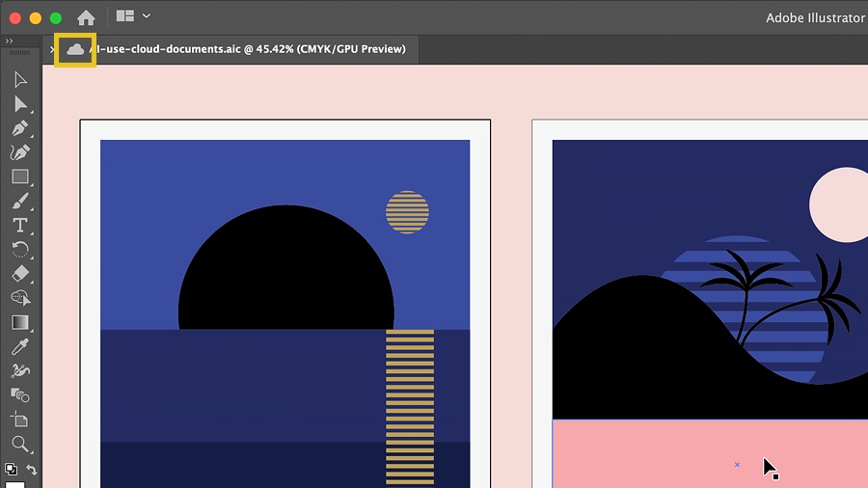Select the Type tool
This screenshot has width=868, height=488.
pos(20,225)
